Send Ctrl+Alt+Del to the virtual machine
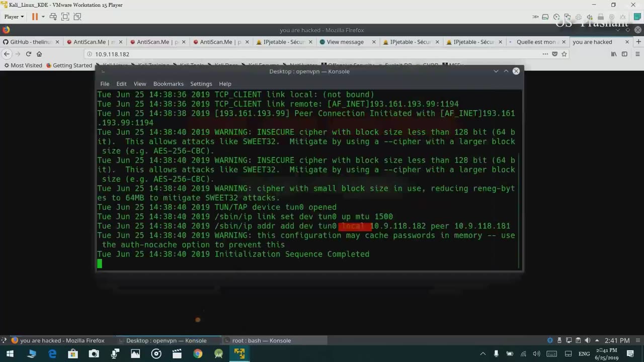This screenshot has height=362, width=644. pyautogui.click(x=53, y=17)
